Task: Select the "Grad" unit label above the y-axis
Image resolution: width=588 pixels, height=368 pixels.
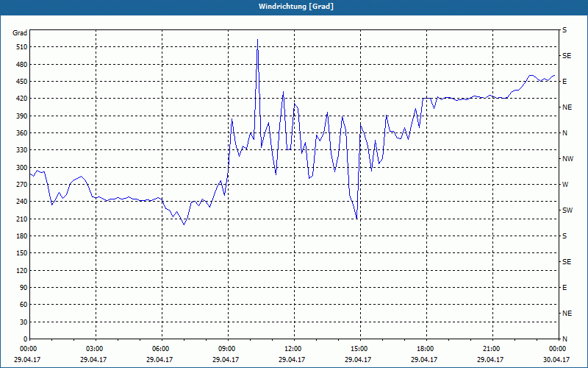Action: point(20,33)
